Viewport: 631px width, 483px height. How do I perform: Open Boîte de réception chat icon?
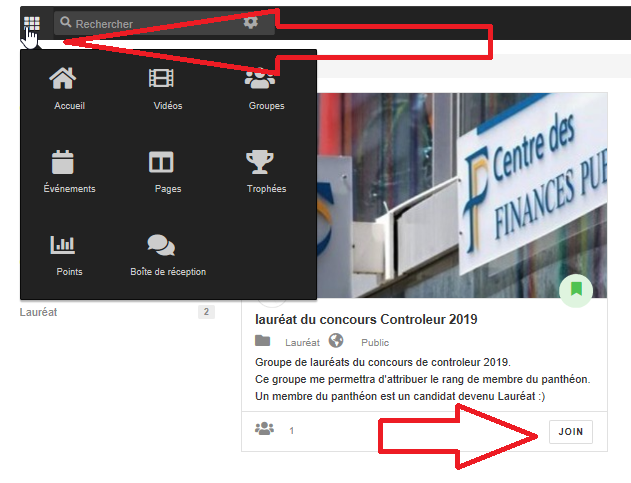tap(161, 245)
